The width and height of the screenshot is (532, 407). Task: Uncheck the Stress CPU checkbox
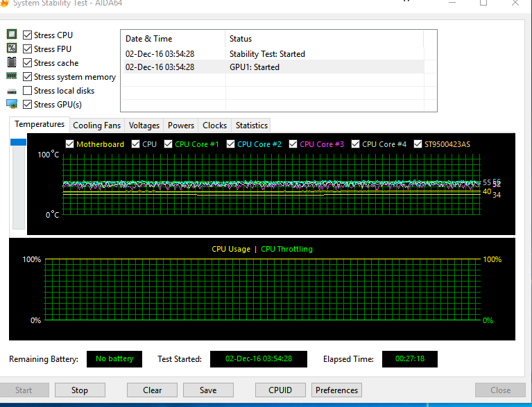click(27, 35)
